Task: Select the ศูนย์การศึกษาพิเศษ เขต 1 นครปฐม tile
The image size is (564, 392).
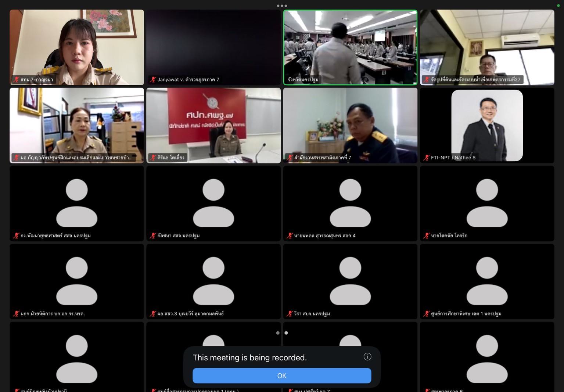Action: pyautogui.click(x=487, y=281)
